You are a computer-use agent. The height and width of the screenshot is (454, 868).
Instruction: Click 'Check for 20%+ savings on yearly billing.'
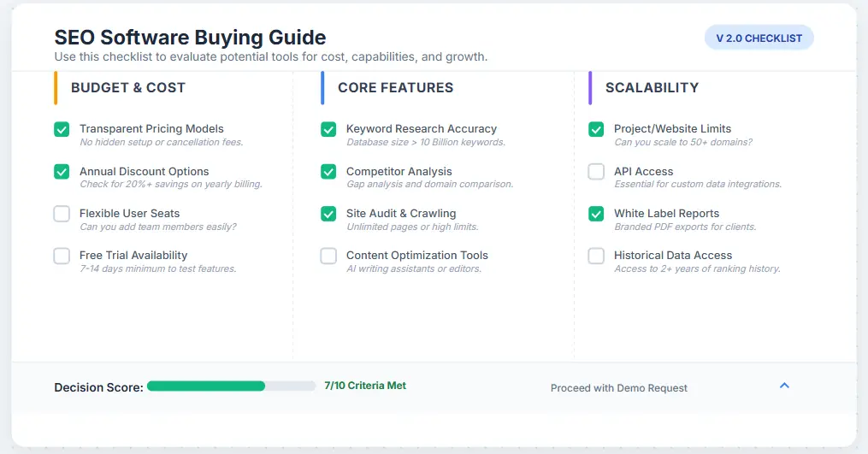[x=171, y=185]
